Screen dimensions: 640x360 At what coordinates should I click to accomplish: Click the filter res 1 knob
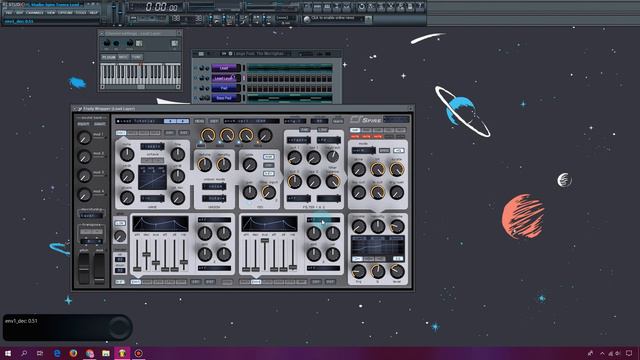[x=313, y=158]
